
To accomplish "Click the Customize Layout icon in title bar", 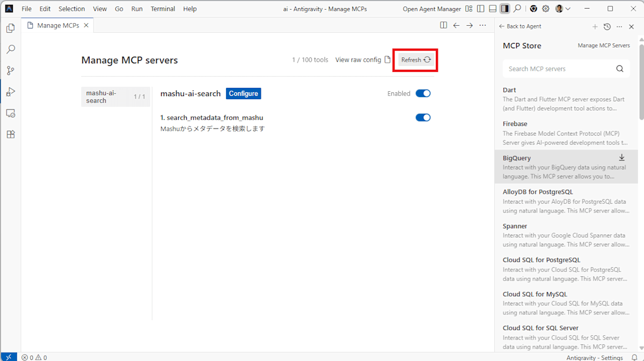I will click(x=469, y=9).
